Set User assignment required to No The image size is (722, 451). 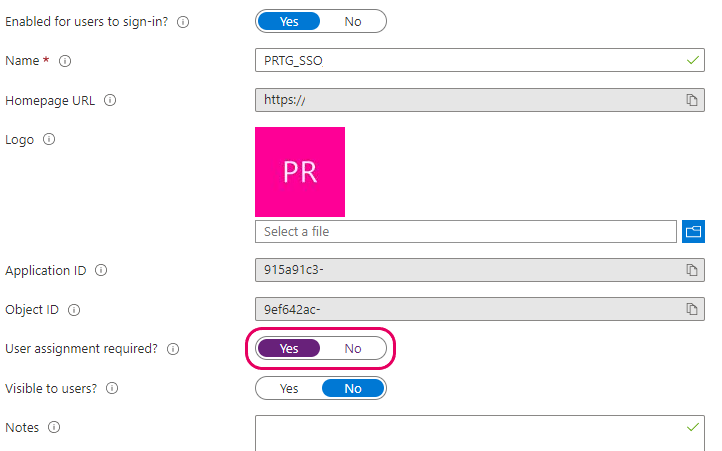[353, 349]
